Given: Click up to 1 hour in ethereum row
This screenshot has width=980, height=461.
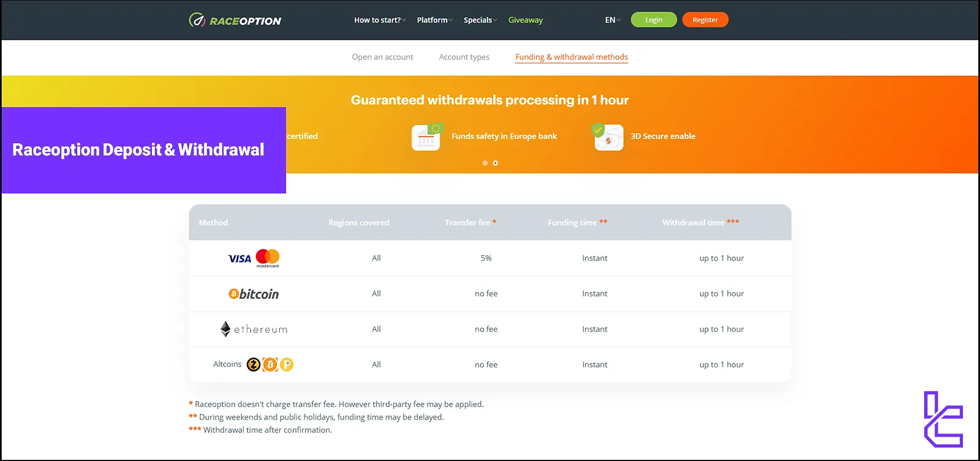Looking at the screenshot, I should coord(722,329).
